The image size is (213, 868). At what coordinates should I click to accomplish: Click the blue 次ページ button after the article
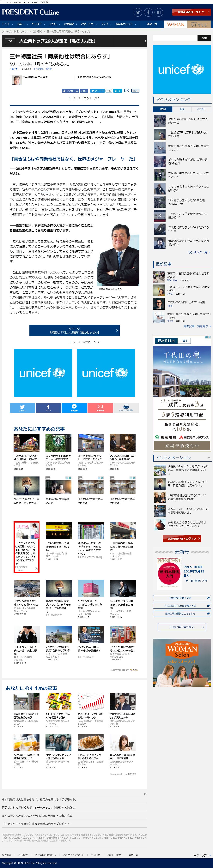pos(75,331)
